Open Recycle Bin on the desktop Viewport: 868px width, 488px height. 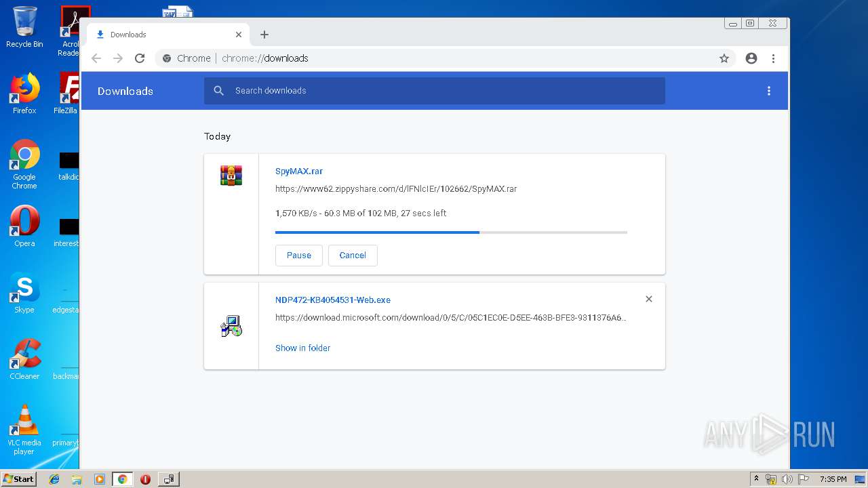click(x=24, y=28)
